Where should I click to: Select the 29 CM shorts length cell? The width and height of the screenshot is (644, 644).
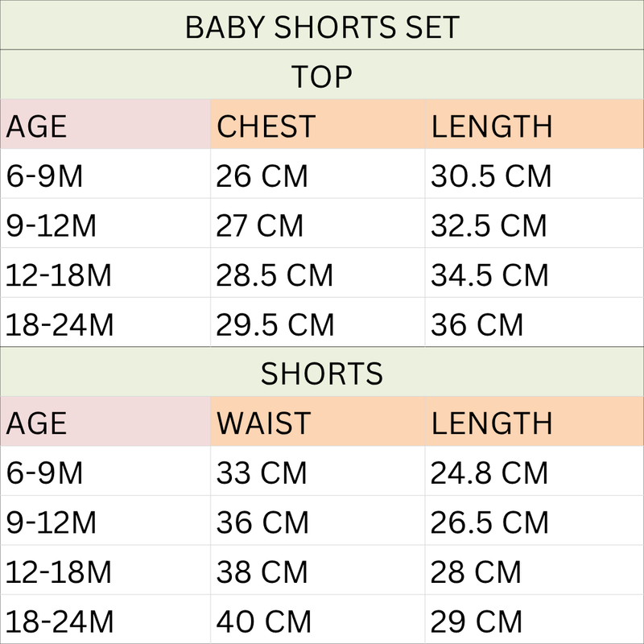pyautogui.click(x=535, y=619)
